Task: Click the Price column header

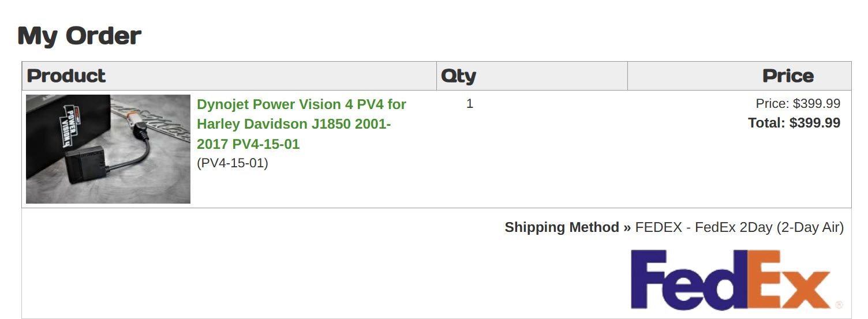Action: (788, 76)
